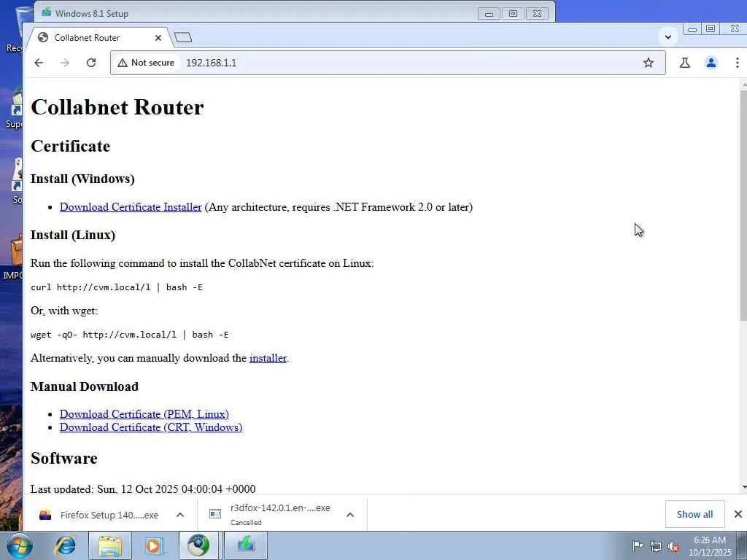This screenshot has width=747, height=560.
Task: Click the Certificate heading
Action: pyautogui.click(x=70, y=146)
